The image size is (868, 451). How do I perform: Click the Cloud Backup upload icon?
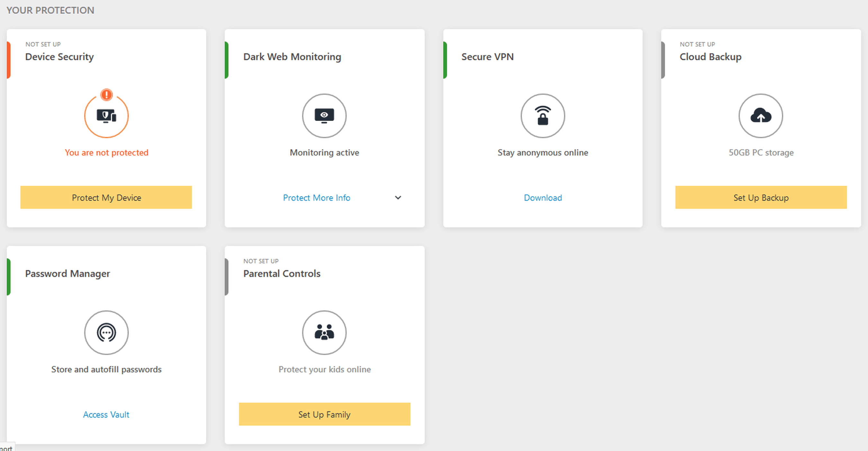point(761,115)
